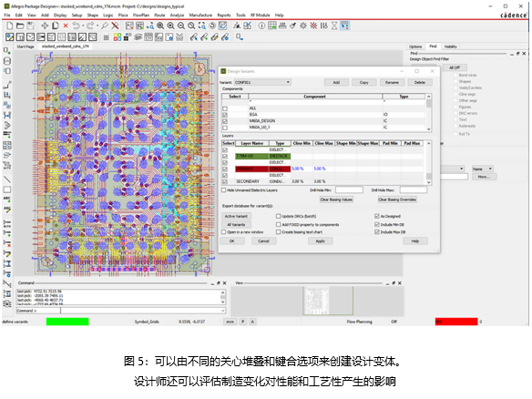Toggle Hide Unnamed Dielectric Layers checkbox
This screenshot has height=399, width=532.
click(223, 190)
